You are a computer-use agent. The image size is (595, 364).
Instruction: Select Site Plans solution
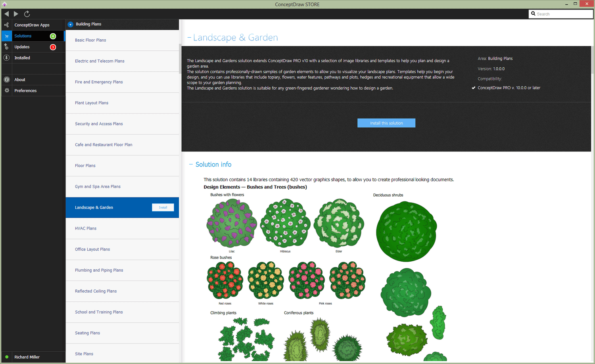coord(122,354)
